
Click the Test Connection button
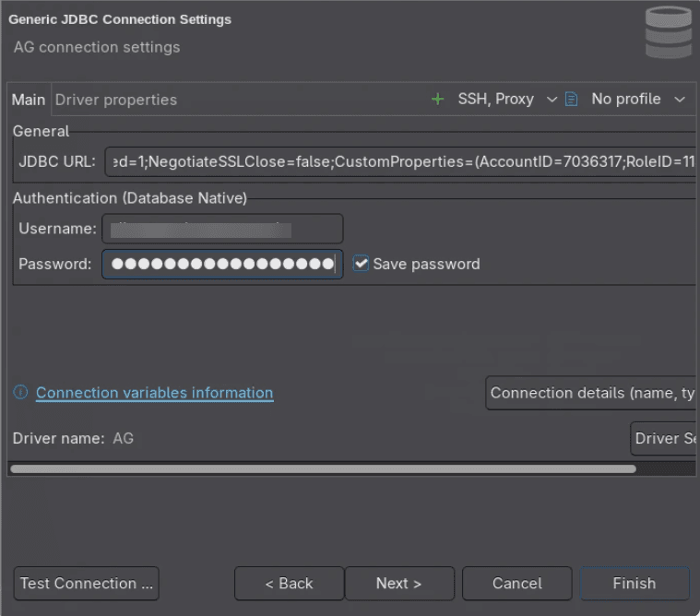[x=86, y=584]
